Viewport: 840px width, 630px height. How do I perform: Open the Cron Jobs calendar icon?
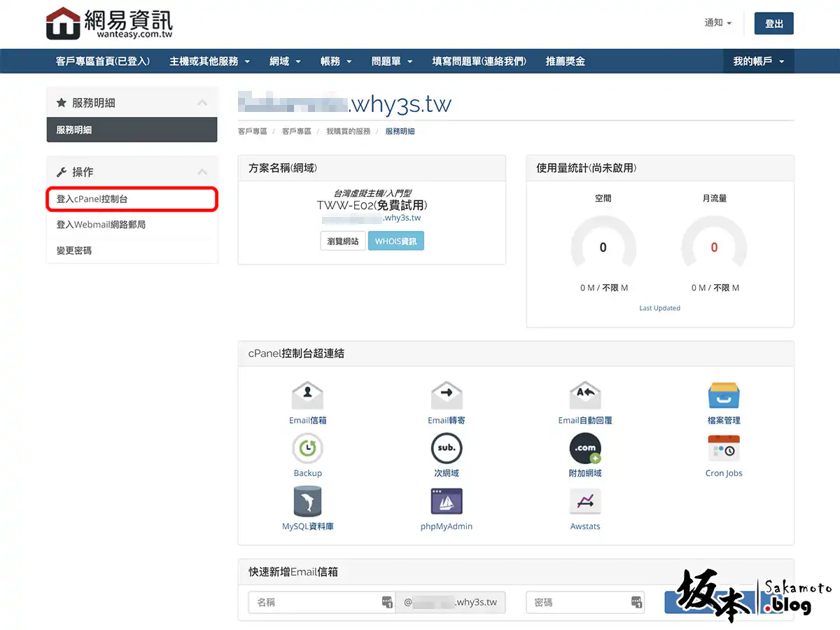tap(724, 449)
